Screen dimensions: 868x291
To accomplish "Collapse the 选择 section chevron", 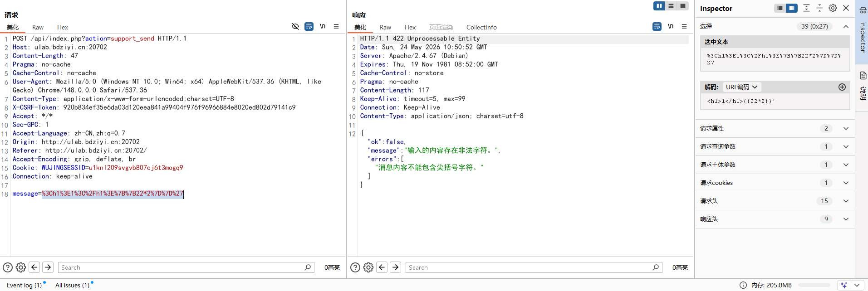I will coord(846,26).
